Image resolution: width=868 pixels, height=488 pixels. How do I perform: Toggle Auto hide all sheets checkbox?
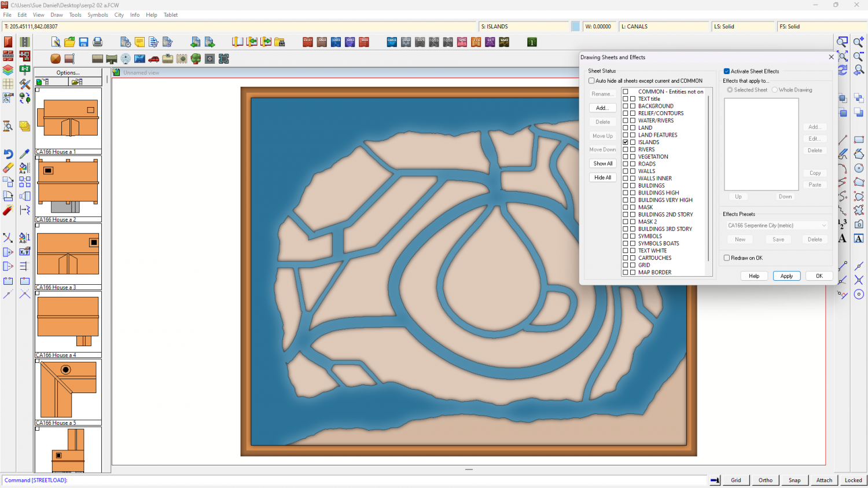[x=591, y=81]
